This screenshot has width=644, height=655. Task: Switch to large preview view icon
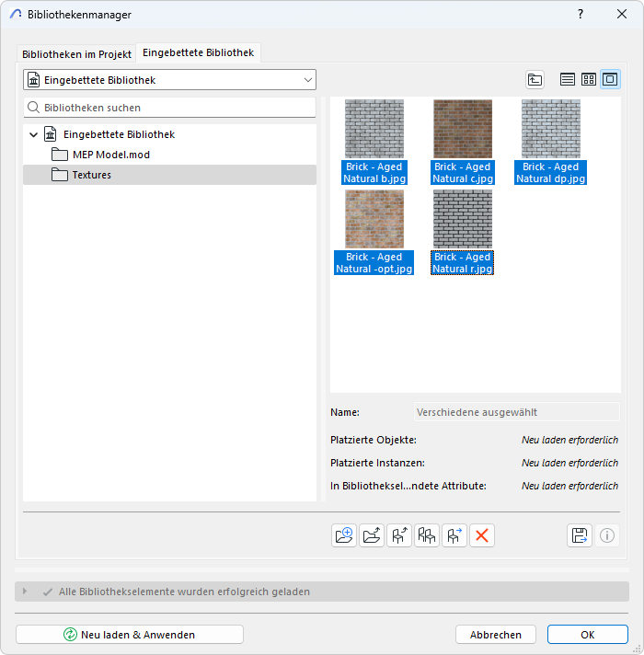610,79
